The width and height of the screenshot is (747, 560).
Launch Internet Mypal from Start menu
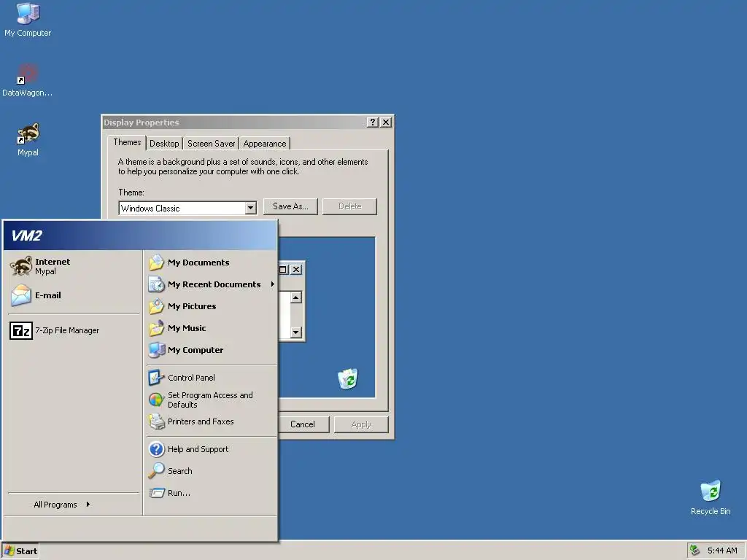pyautogui.click(x=74, y=266)
